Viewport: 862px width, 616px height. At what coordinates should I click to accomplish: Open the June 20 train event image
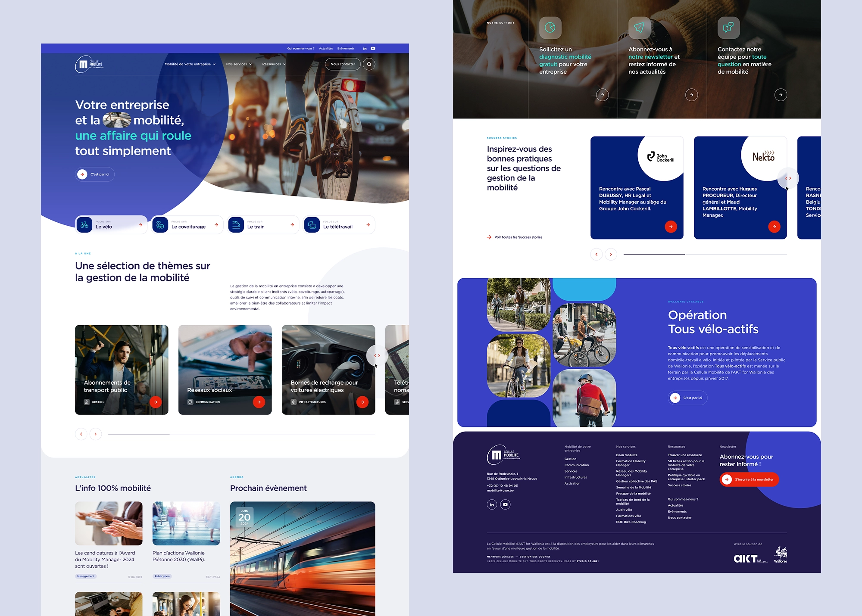303,559
